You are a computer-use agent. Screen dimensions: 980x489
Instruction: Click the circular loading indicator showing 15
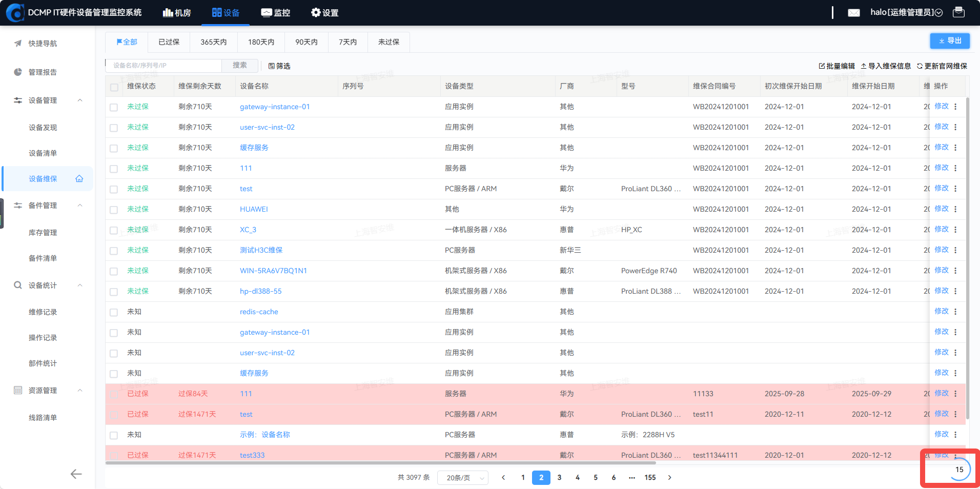[959, 470]
